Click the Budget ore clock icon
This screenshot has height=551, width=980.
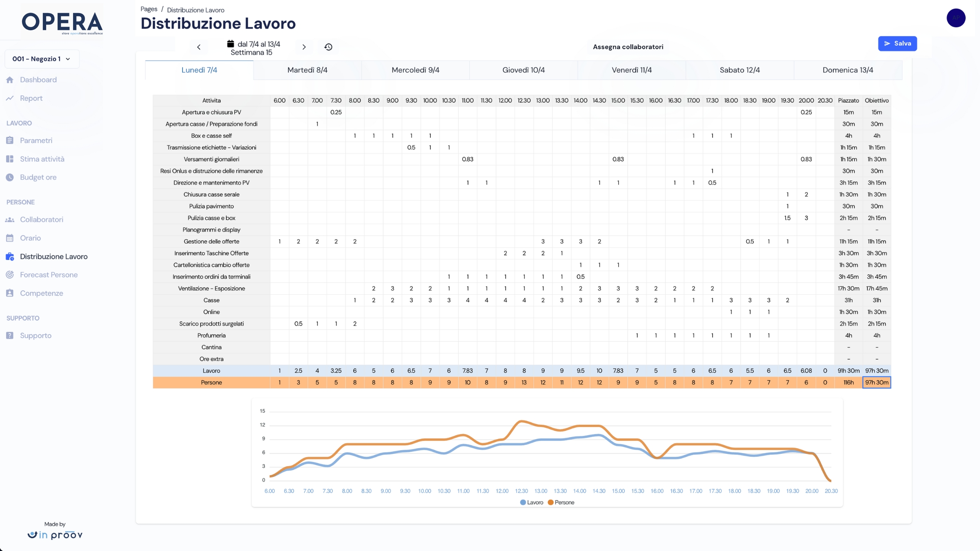coord(10,178)
